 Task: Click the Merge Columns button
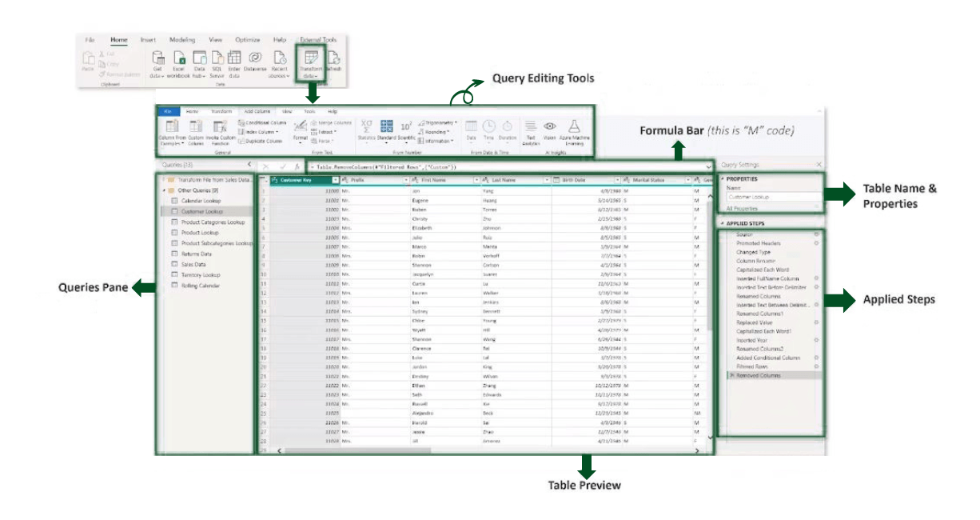(x=331, y=123)
